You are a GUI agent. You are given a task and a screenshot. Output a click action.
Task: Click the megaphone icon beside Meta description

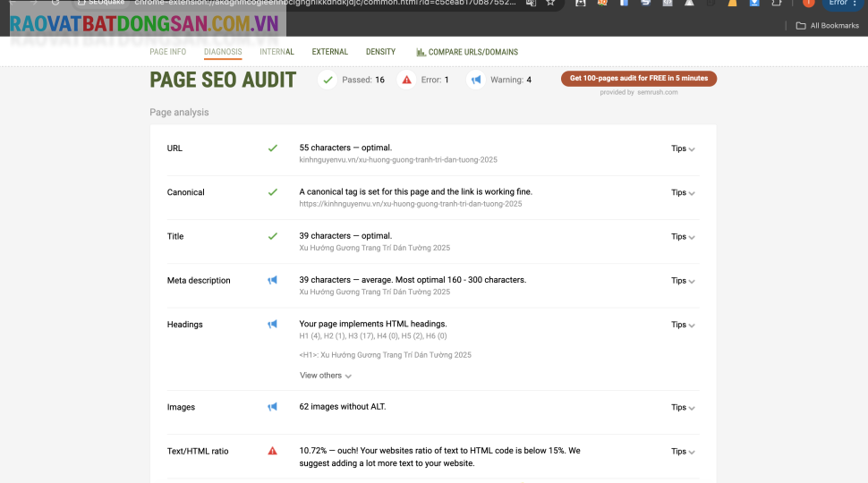(x=273, y=280)
